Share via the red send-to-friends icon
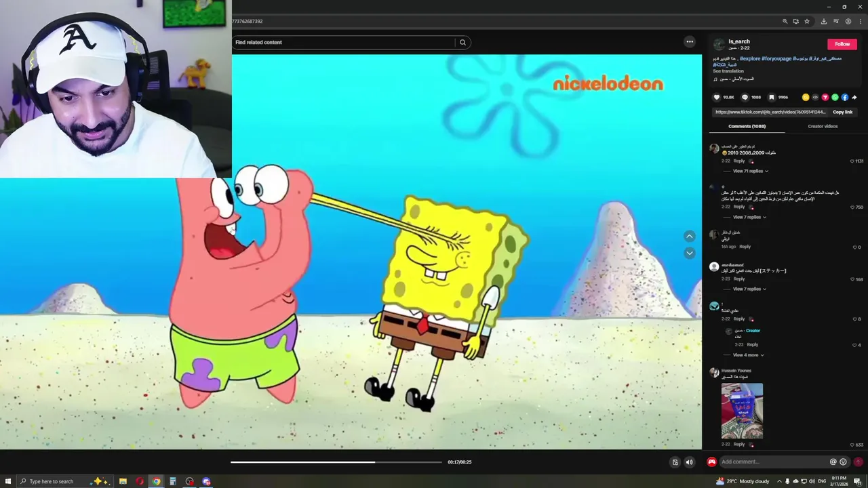The width and height of the screenshot is (868, 488). (x=825, y=97)
